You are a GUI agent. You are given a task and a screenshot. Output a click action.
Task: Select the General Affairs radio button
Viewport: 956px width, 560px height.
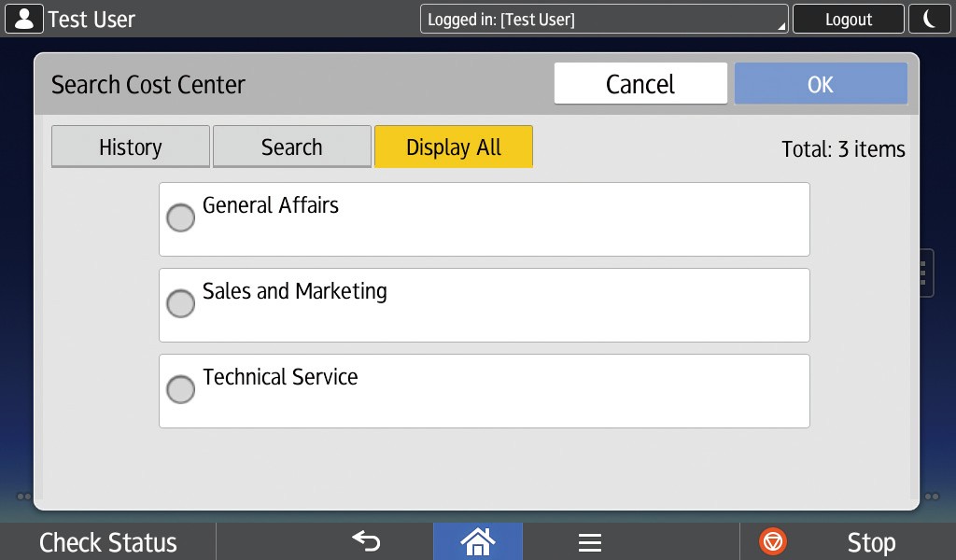(180, 218)
